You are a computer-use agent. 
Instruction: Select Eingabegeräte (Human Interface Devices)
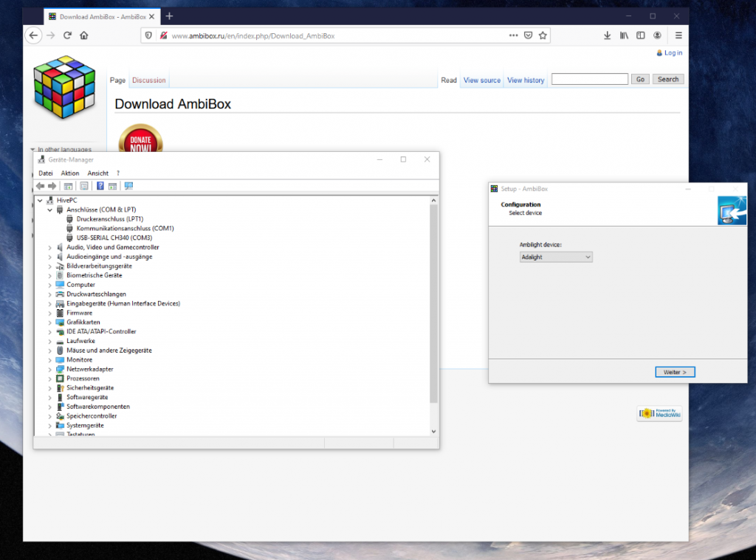[123, 304]
